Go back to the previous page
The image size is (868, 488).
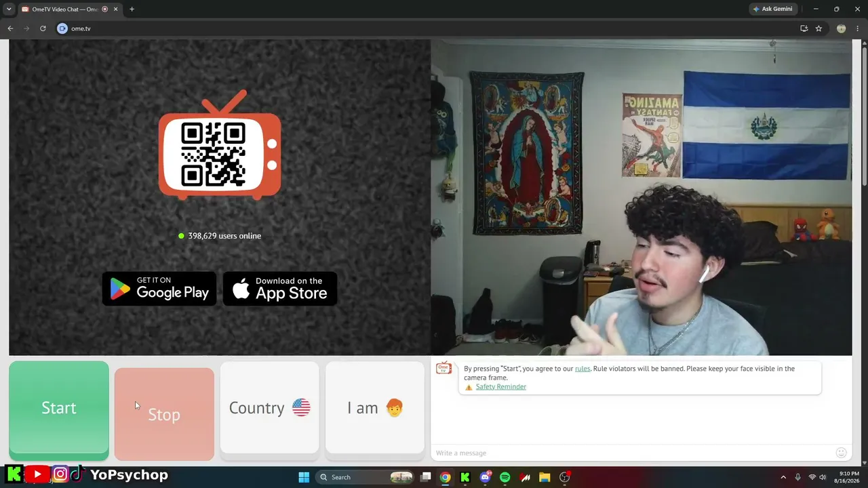[x=10, y=28]
